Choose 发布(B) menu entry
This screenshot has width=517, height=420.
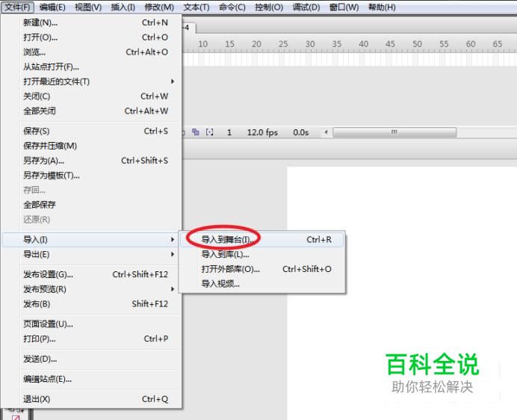point(92,304)
